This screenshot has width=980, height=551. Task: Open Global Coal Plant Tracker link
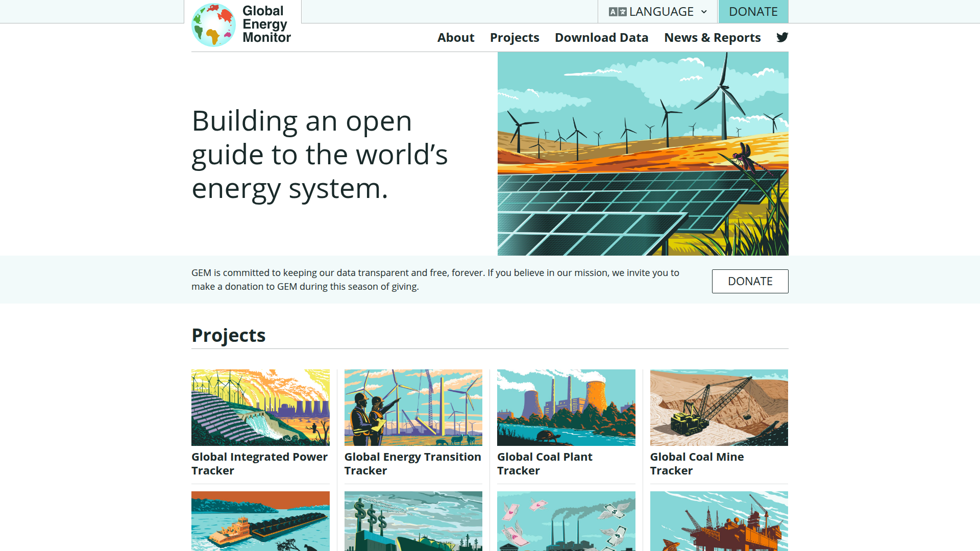point(545,464)
